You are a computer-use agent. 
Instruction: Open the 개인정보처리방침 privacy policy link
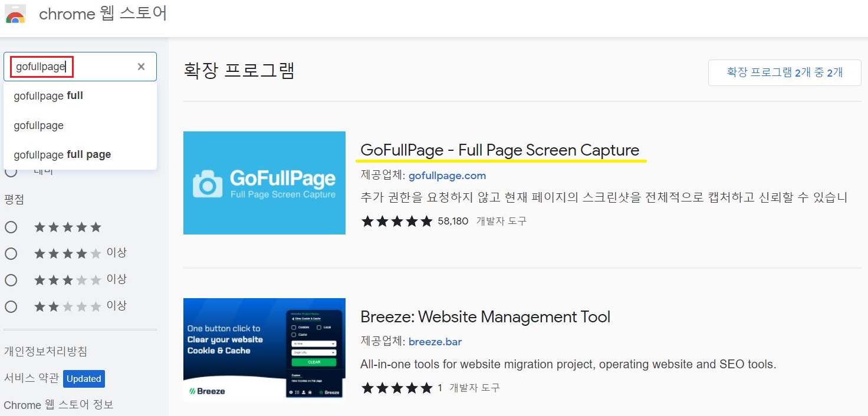pyautogui.click(x=45, y=352)
